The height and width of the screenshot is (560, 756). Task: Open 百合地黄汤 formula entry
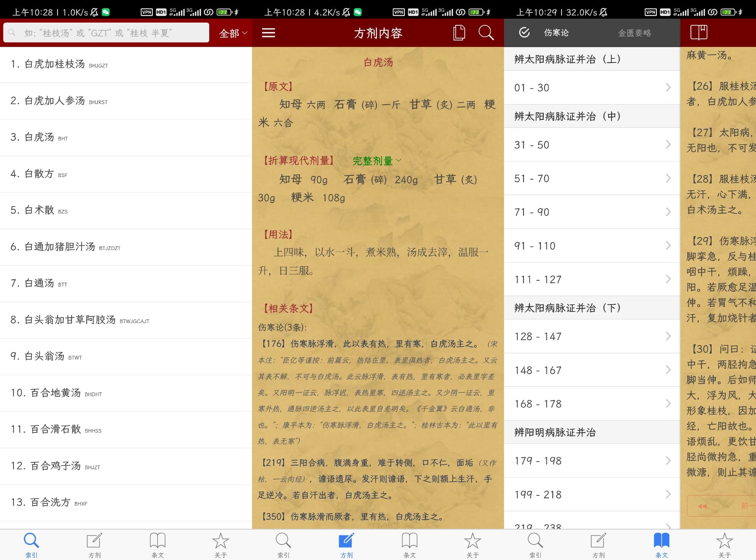(126, 393)
